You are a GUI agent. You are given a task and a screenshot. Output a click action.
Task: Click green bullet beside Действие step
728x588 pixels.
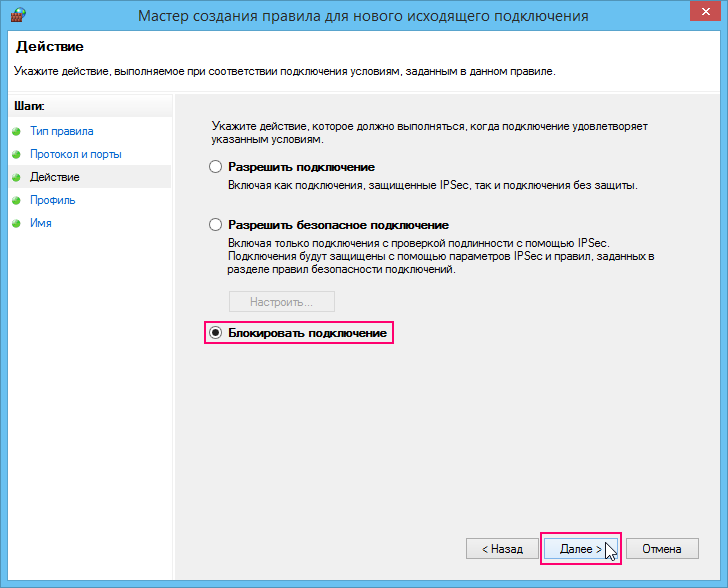pos(17,177)
